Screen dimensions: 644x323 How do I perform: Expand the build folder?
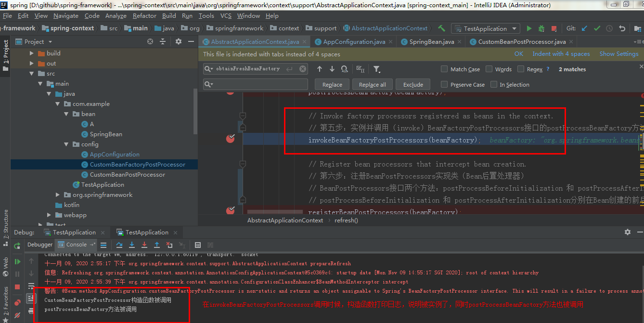(x=32, y=53)
